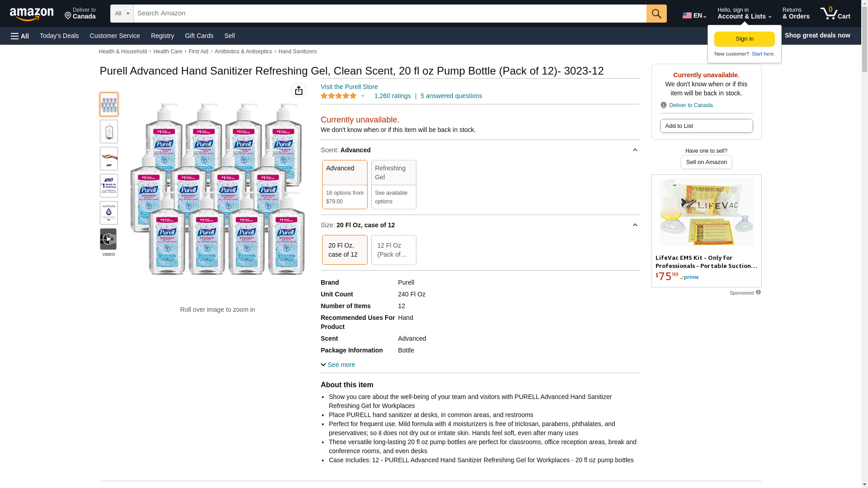Expand See more product details

click(338, 365)
